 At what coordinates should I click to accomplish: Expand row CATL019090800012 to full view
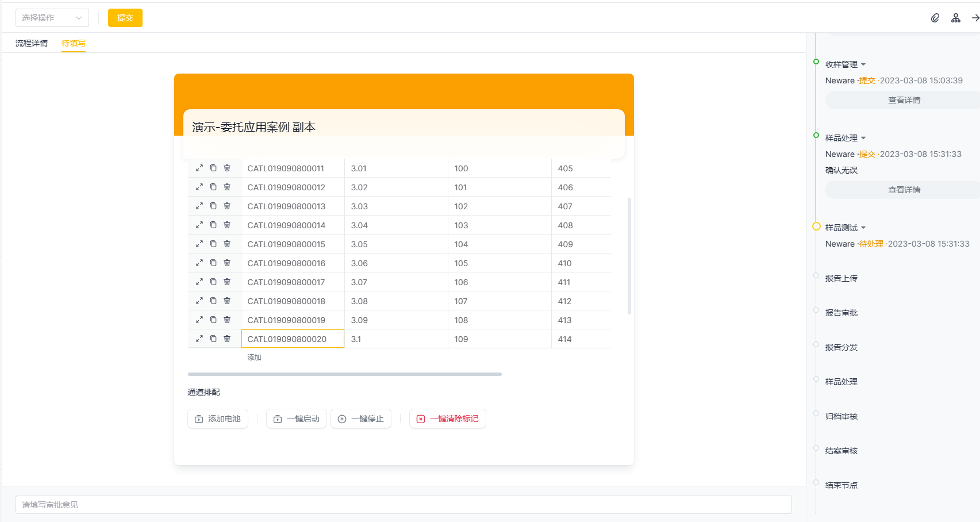pos(199,187)
